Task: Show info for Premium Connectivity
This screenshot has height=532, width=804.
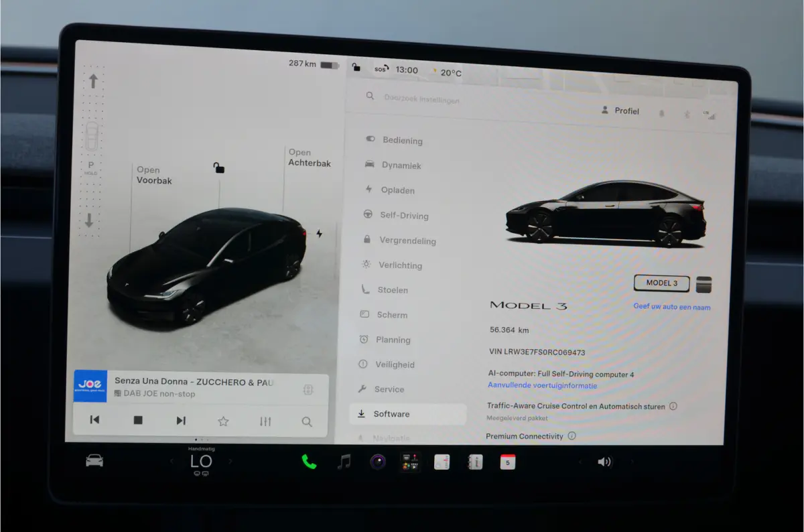Action: pos(572,436)
